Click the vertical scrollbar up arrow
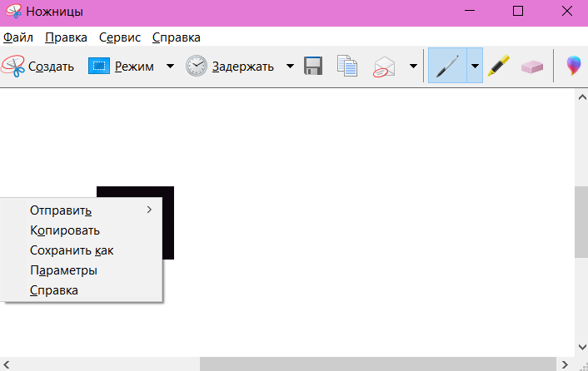This screenshot has height=371, width=588. point(581,97)
